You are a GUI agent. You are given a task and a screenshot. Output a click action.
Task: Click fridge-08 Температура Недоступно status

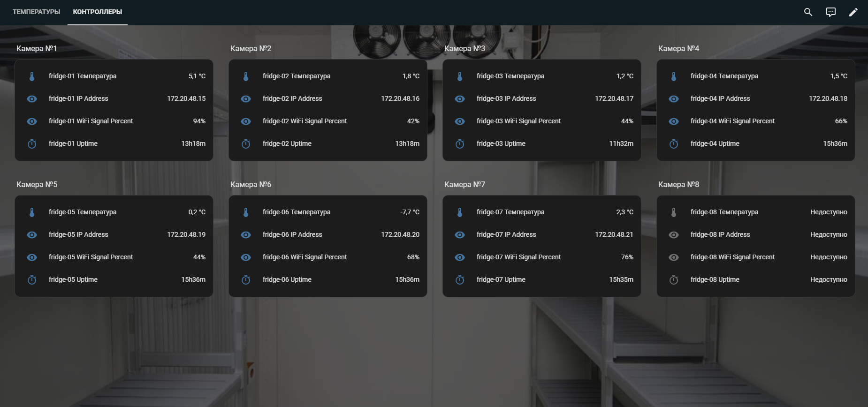tap(828, 212)
